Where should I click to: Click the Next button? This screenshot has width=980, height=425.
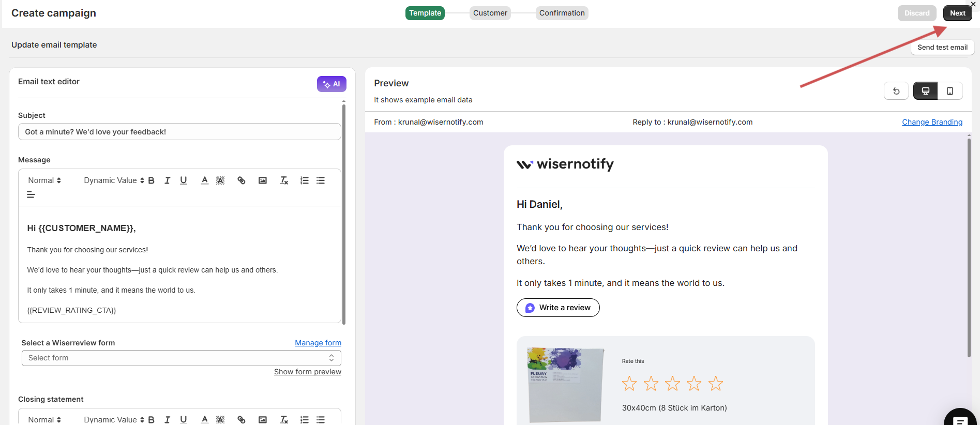pyautogui.click(x=957, y=13)
